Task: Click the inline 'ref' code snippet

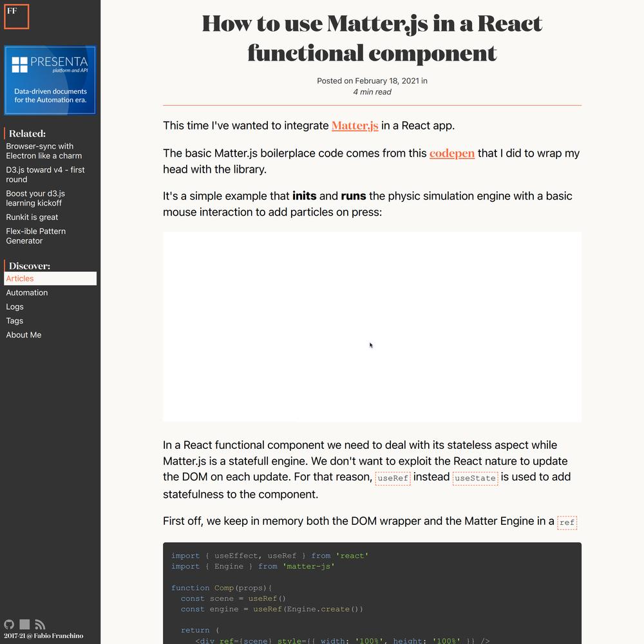Action: click(567, 522)
